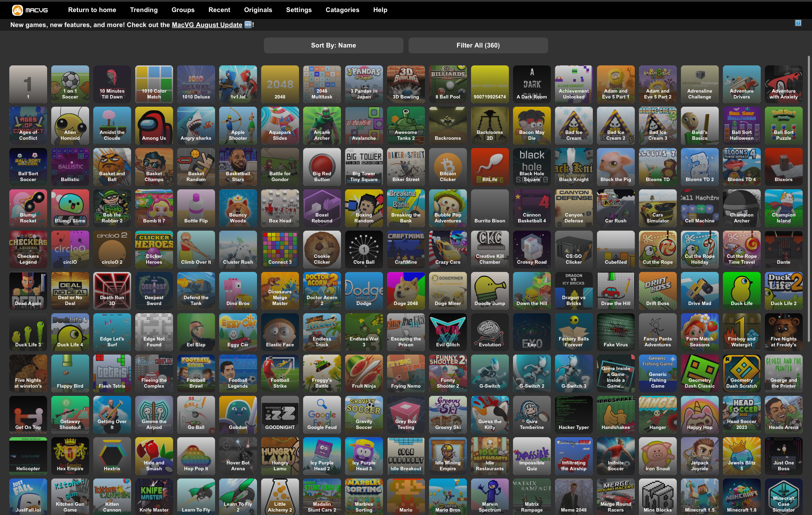Open Geometry Dash Classic tile
The width and height of the screenshot is (812, 515).
[x=700, y=374]
